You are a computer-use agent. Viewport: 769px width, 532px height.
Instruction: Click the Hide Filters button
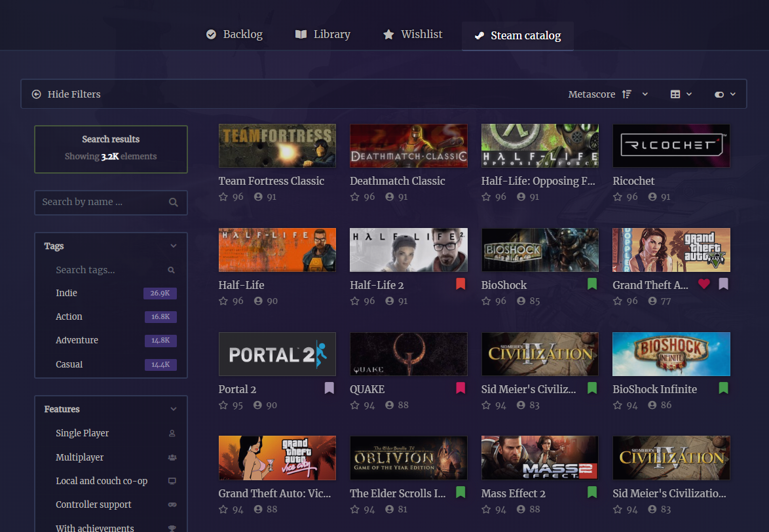pyautogui.click(x=66, y=94)
